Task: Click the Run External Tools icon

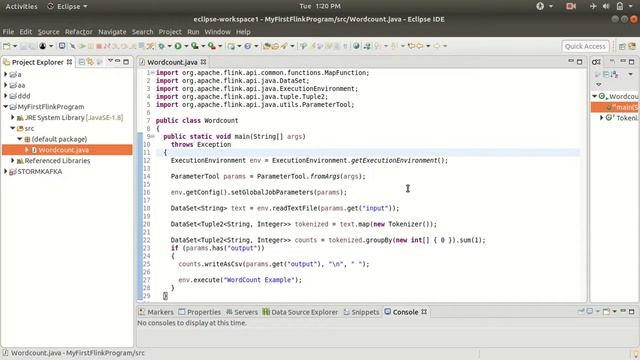Action: (212, 46)
